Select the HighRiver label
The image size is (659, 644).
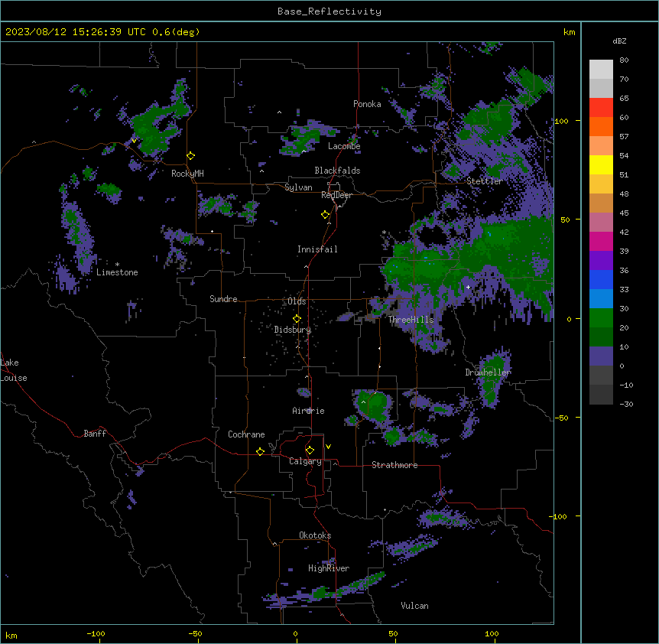point(329,568)
